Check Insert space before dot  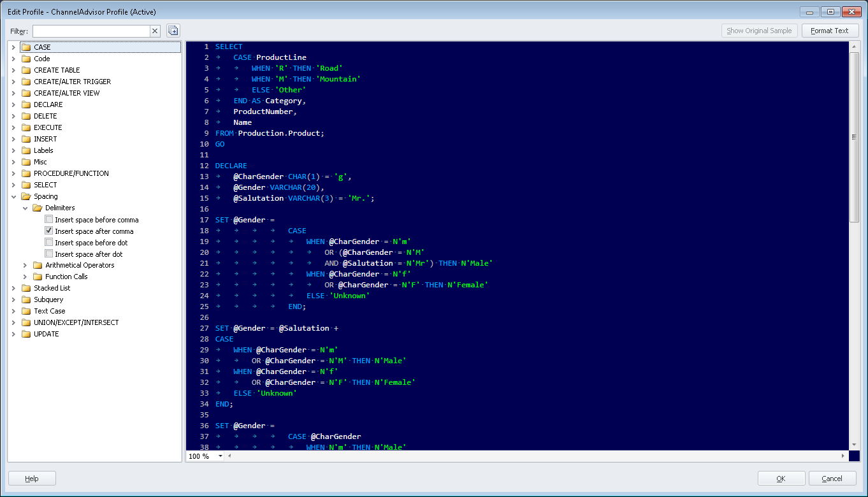click(48, 241)
